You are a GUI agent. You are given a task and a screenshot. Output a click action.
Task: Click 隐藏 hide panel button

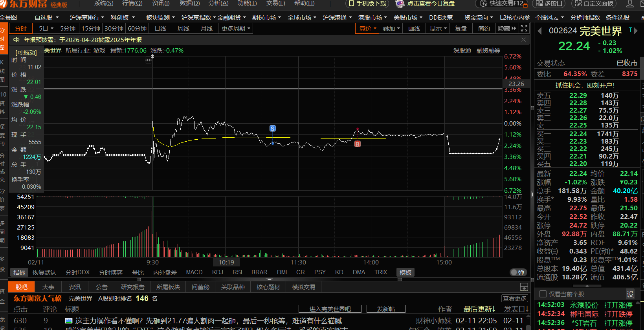click(x=507, y=29)
